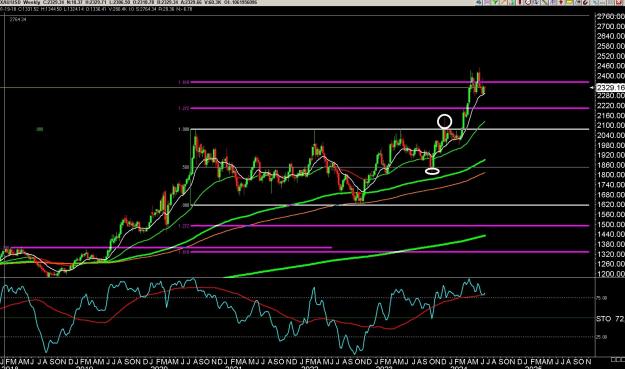Select the 1800.00 price axis label
625x369 pixels.
tap(611, 175)
